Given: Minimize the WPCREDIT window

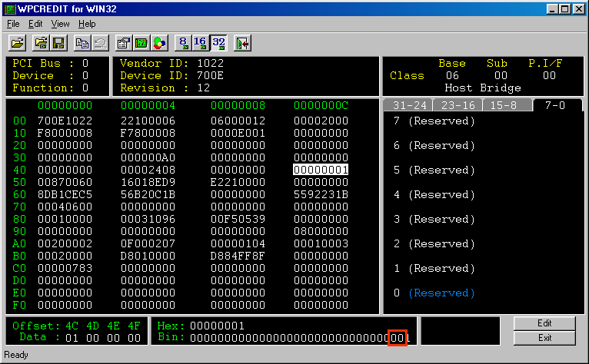Looking at the screenshot, I should pos(552,9).
